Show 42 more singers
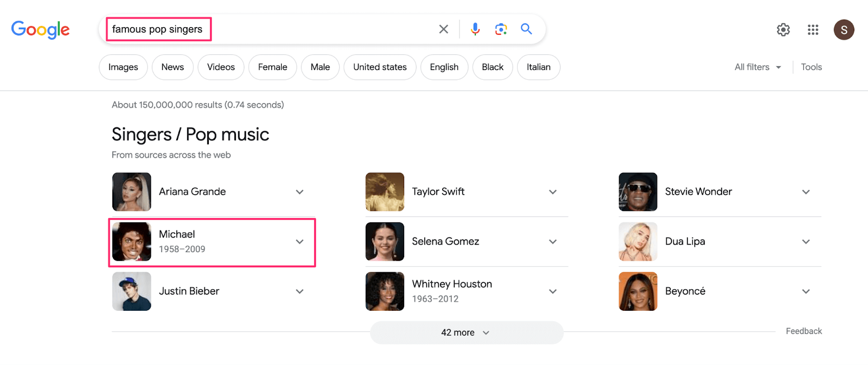The height and width of the screenshot is (365, 868). (x=467, y=332)
